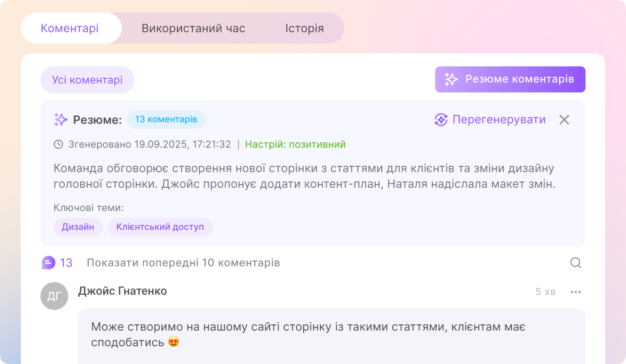Select the Клієнтський доступ topic tag
This screenshot has height=364, width=626.
coord(160,227)
